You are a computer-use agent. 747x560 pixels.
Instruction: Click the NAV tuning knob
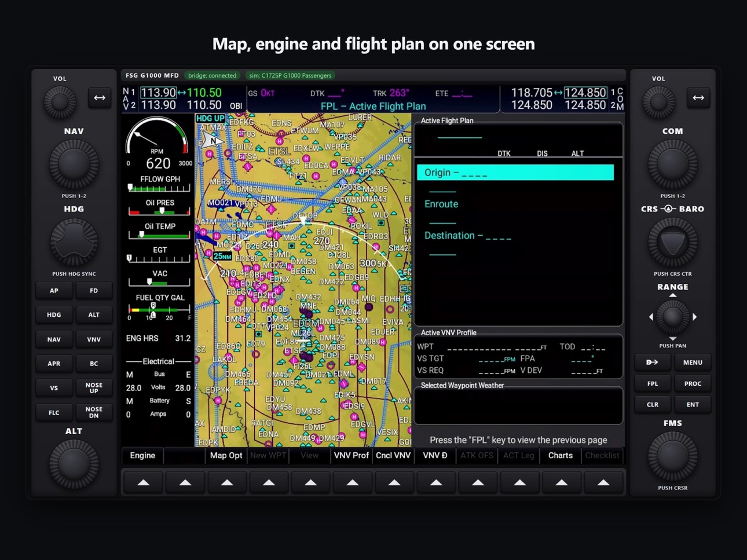coord(74,164)
